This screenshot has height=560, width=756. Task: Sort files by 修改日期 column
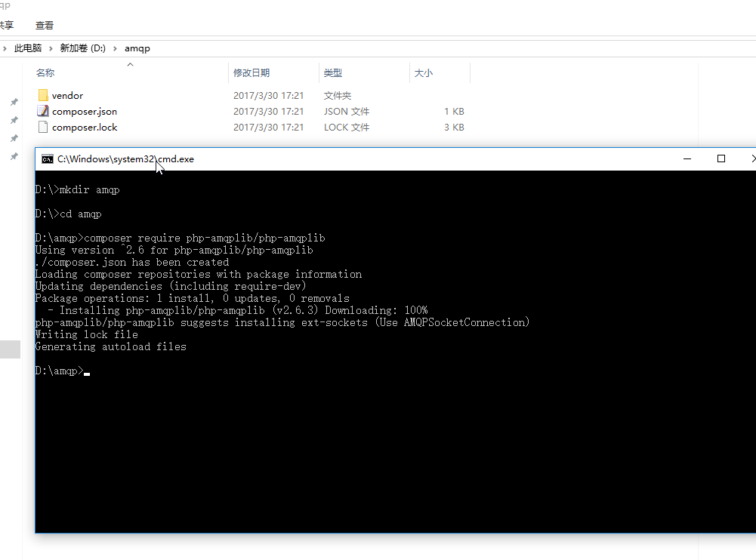pyautogui.click(x=251, y=72)
